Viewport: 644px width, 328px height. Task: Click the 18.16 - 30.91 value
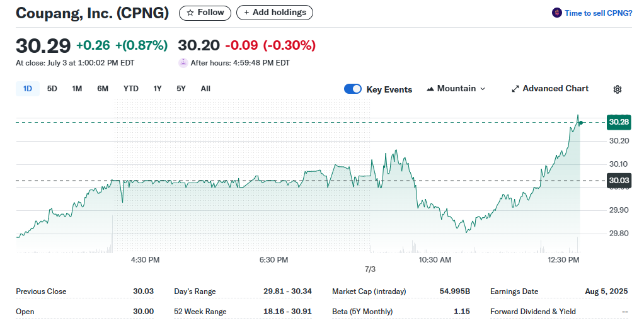click(287, 311)
